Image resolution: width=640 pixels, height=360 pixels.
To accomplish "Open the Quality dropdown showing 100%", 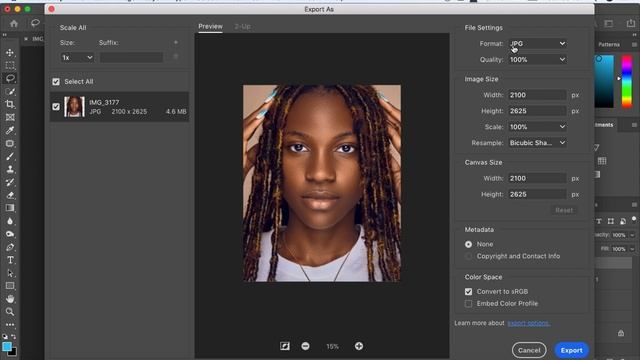I will 537,60.
